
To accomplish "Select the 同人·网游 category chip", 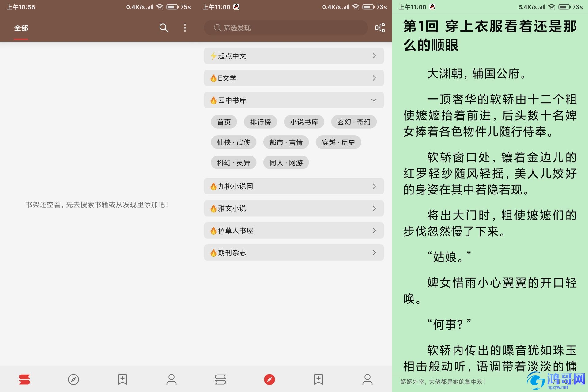I will [x=286, y=163].
